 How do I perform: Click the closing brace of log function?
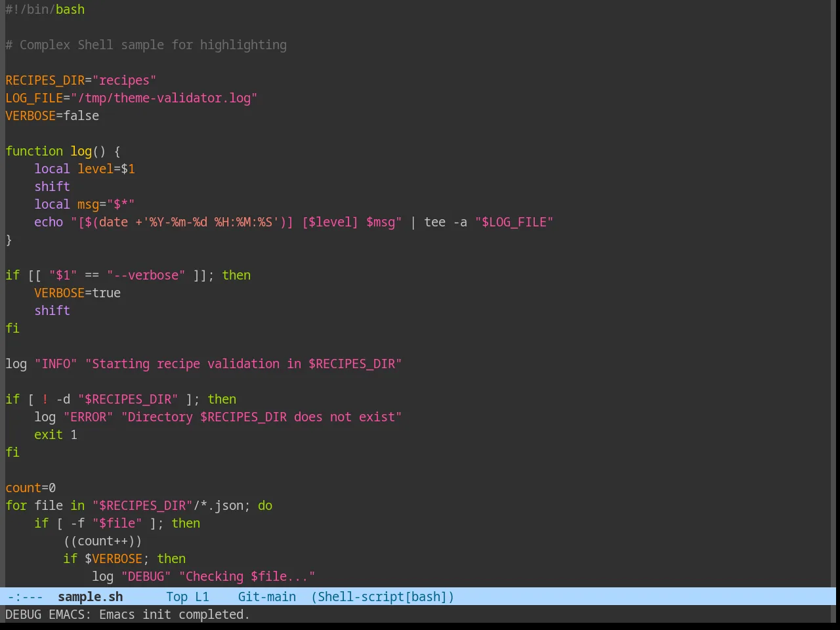point(9,240)
